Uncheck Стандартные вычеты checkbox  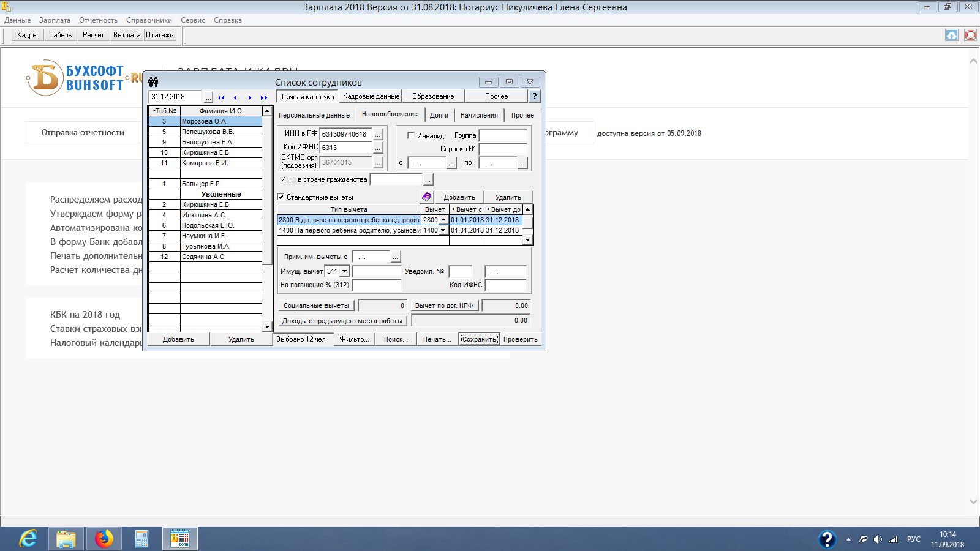click(x=281, y=197)
